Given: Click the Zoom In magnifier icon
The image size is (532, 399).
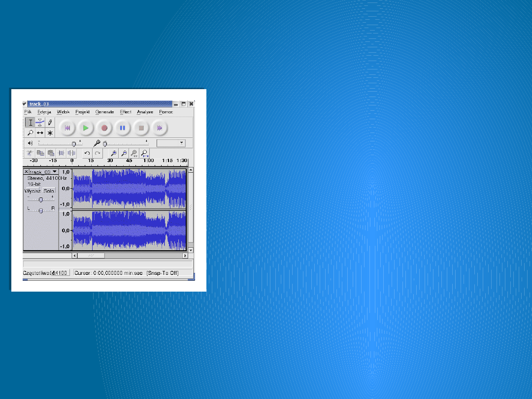Looking at the screenshot, I should point(113,153).
